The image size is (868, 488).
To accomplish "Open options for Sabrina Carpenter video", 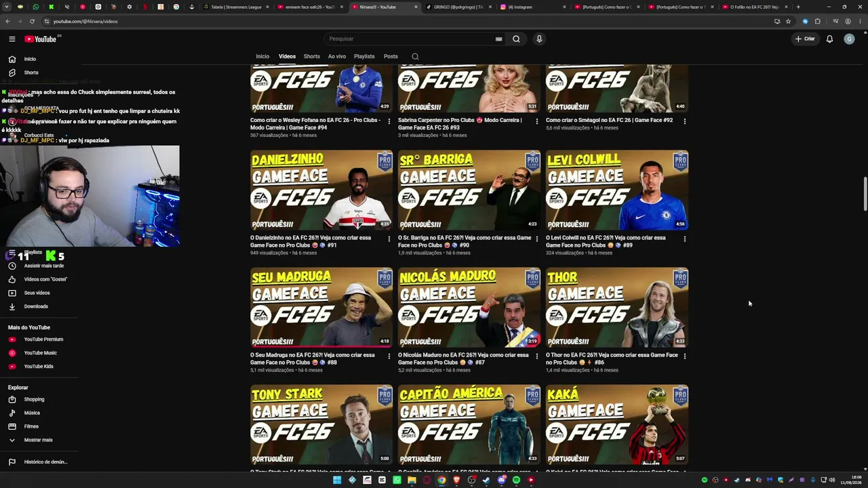I will 537,121.
